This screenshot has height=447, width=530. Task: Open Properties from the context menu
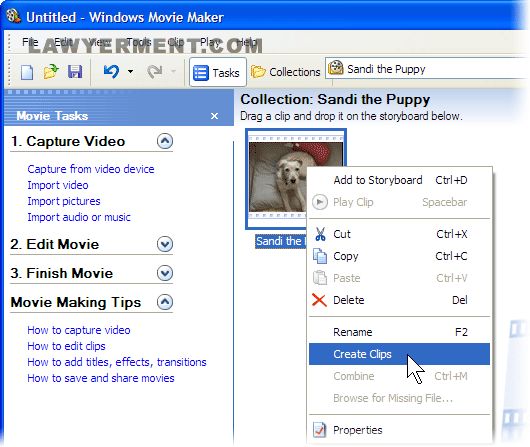[x=399, y=430]
